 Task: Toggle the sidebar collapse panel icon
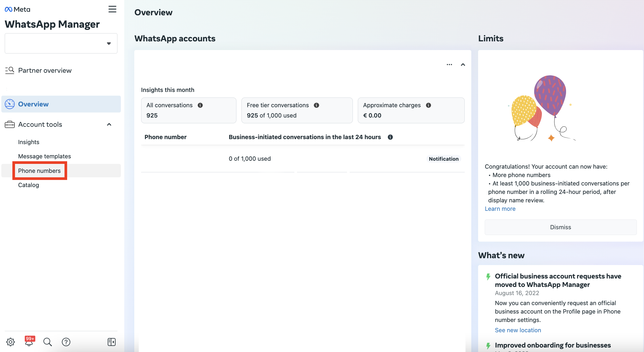(111, 342)
